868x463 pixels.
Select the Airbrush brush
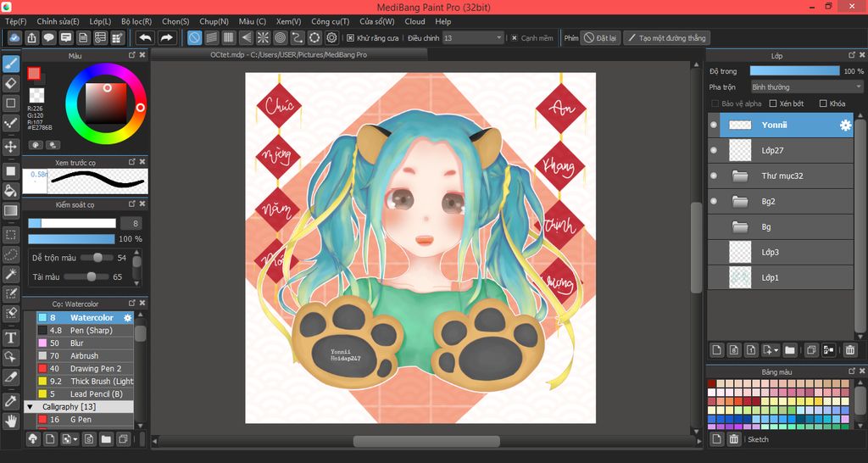coord(86,356)
